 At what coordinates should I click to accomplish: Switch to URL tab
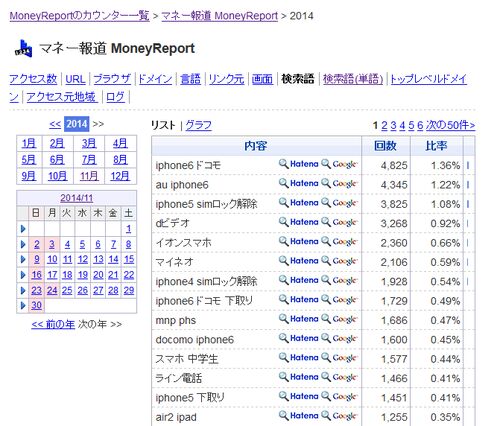coord(76,79)
